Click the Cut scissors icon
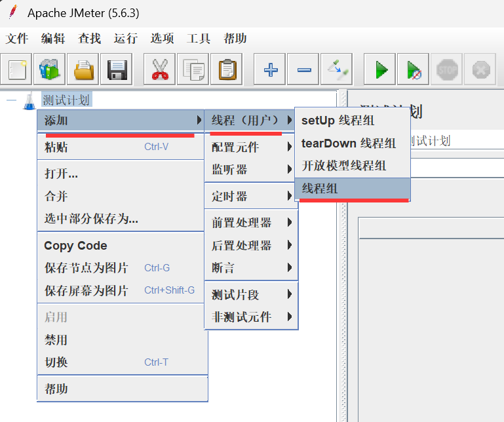 point(160,69)
